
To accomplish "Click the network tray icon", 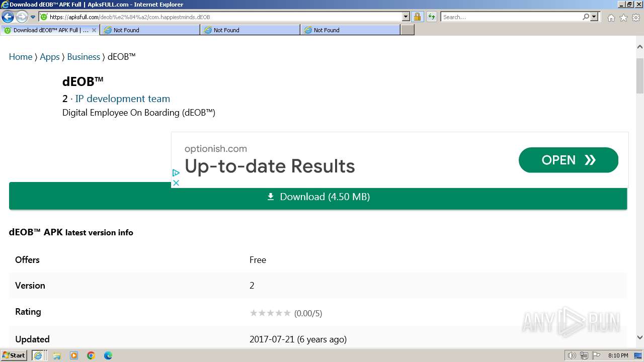I will coord(584,355).
